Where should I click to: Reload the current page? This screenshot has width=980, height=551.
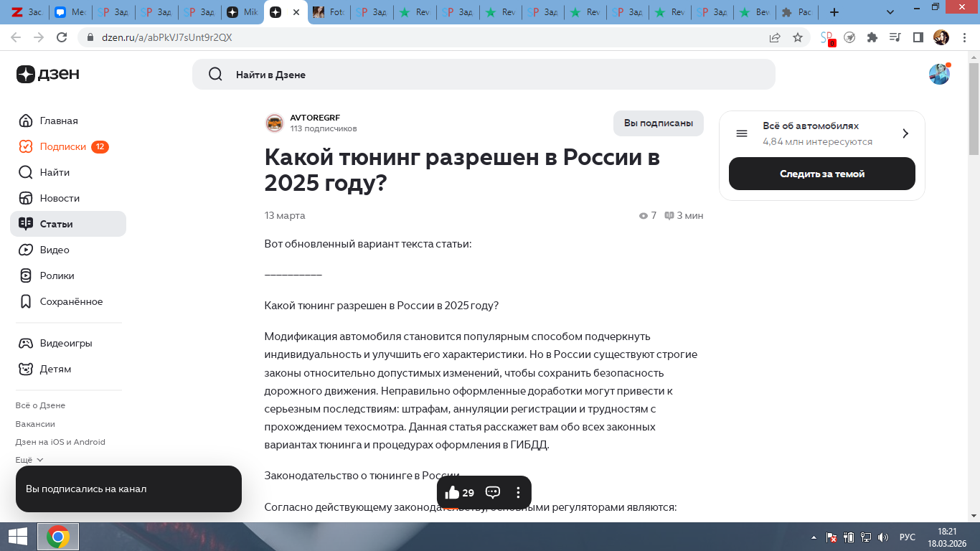[62, 37]
